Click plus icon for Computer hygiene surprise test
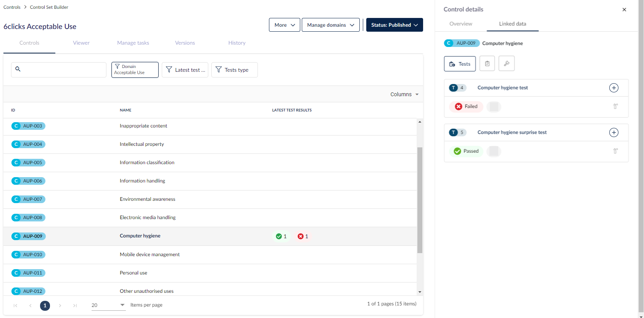 point(613,132)
